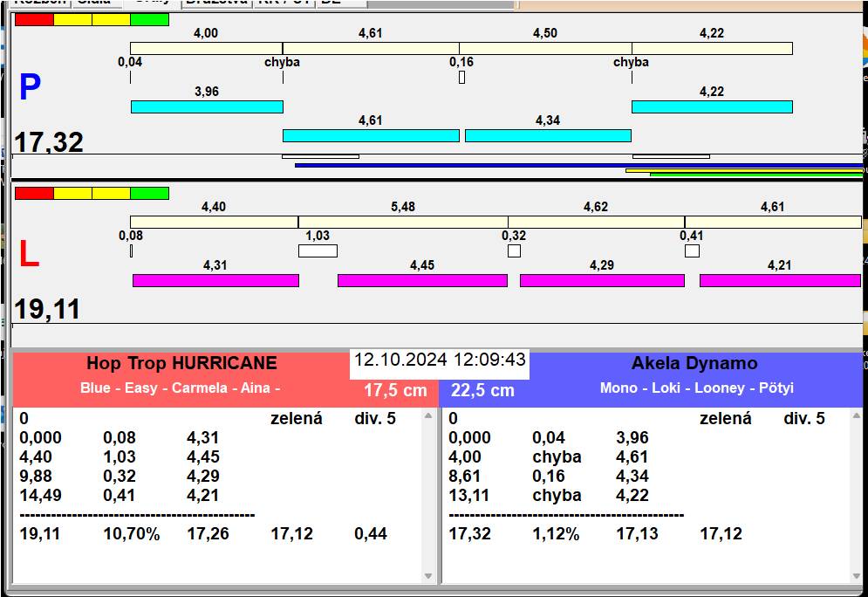This screenshot has height=597, width=868.
Task: Select the magenta 4,45 run bar
Action: pos(422,280)
